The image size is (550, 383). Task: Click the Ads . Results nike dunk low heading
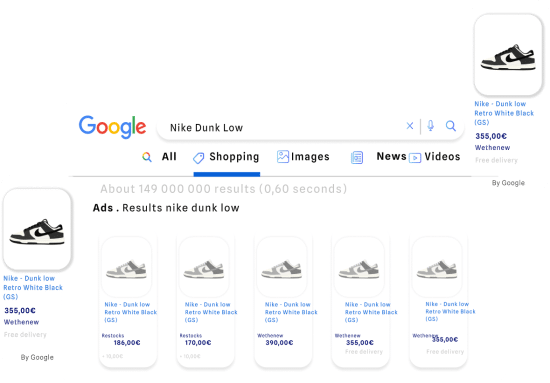166,208
